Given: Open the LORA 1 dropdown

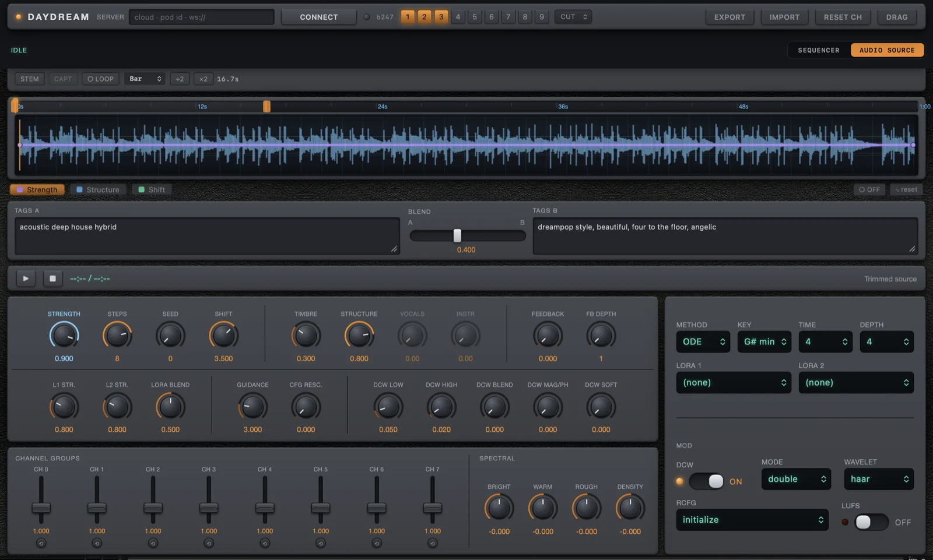Looking at the screenshot, I should click(734, 382).
